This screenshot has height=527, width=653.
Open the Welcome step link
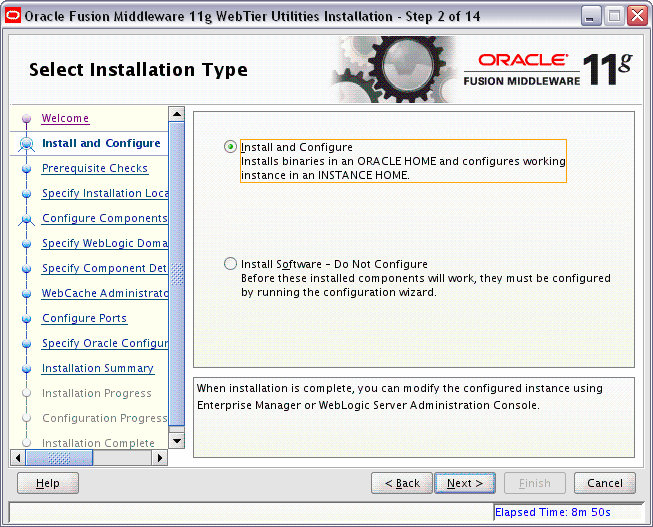click(x=65, y=118)
